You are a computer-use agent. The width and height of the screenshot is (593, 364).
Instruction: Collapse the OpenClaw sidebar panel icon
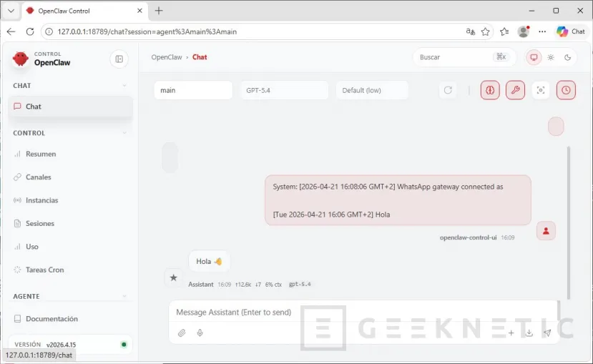(x=119, y=59)
